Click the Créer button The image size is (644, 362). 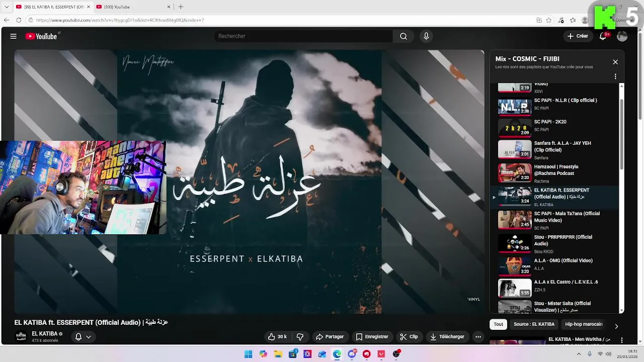[578, 36]
